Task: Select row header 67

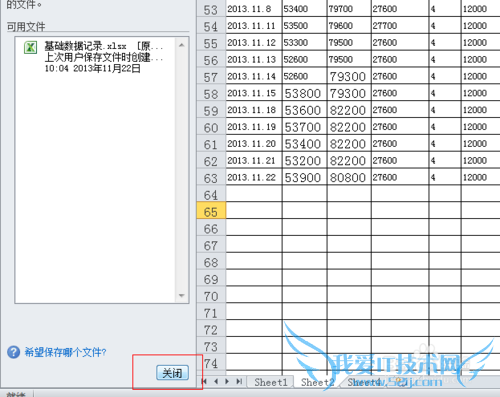Action: [211, 245]
